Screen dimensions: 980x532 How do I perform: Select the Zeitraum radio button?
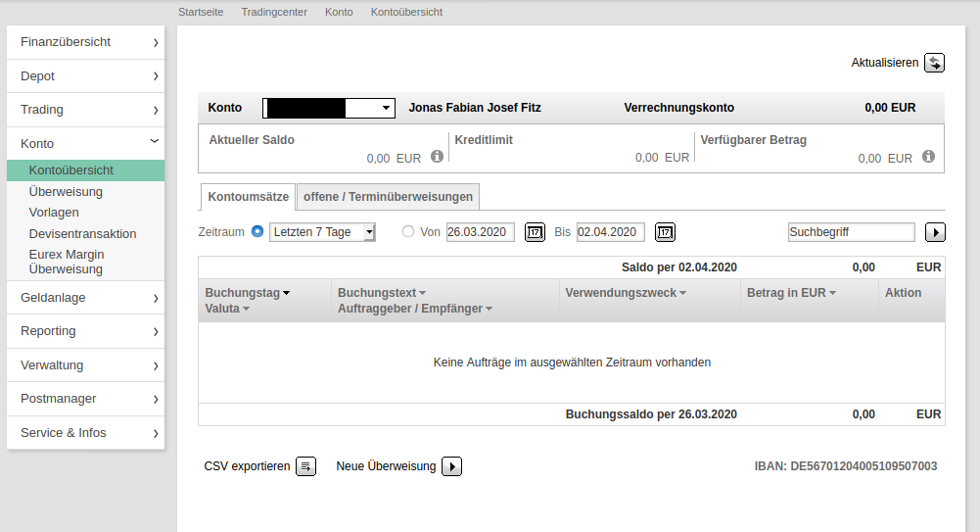point(257,232)
